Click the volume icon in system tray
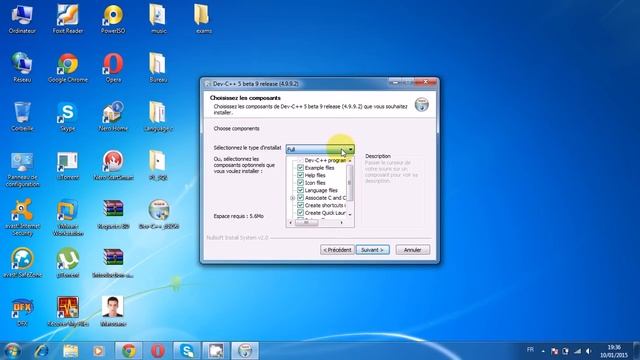The height and width of the screenshot is (360, 640). click(x=589, y=351)
